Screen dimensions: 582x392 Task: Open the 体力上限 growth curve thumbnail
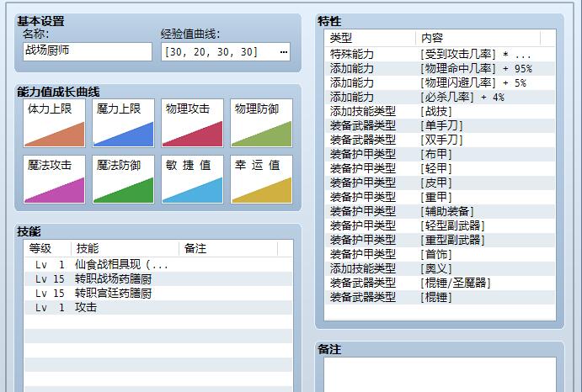(x=54, y=123)
